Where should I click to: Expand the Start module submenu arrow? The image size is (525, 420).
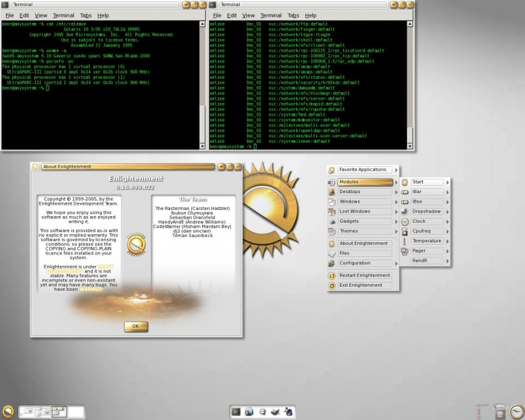click(x=448, y=182)
